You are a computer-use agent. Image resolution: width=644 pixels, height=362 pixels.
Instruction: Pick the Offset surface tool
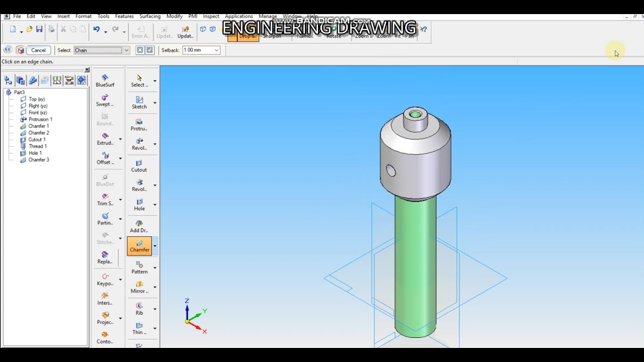pyautogui.click(x=105, y=158)
